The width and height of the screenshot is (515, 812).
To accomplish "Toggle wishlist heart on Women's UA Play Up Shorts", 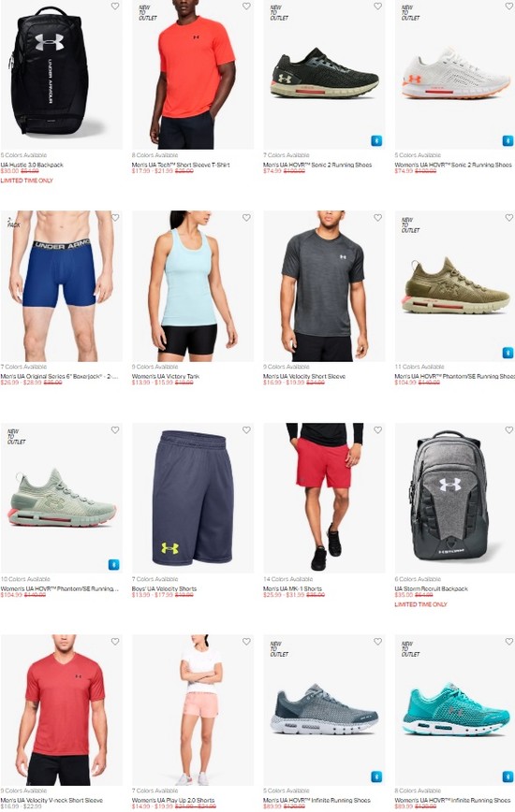I will point(246,642).
